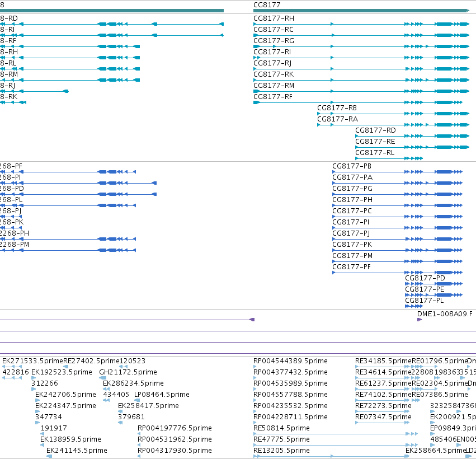476x459 pixels.
Task: Click CG8177-RM transcript label
Action: pyautogui.click(x=274, y=86)
